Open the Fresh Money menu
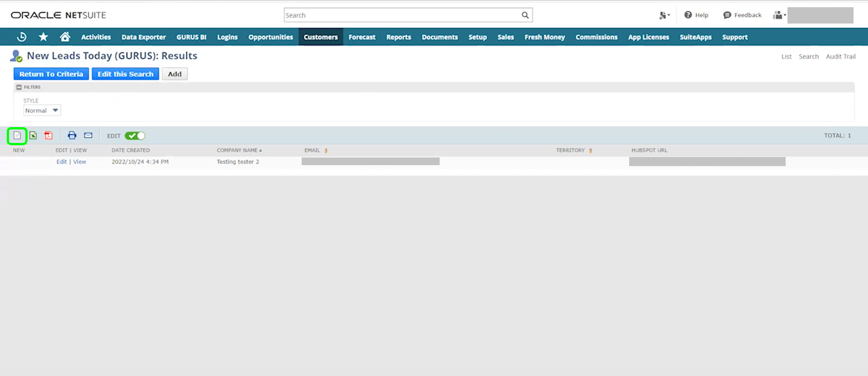Screen dimensions: 868x376 coord(545,37)
